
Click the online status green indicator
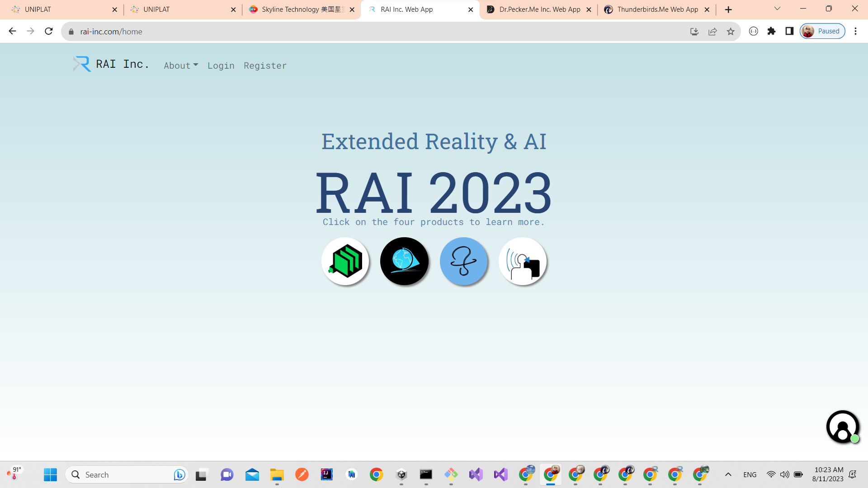point(854,438)
